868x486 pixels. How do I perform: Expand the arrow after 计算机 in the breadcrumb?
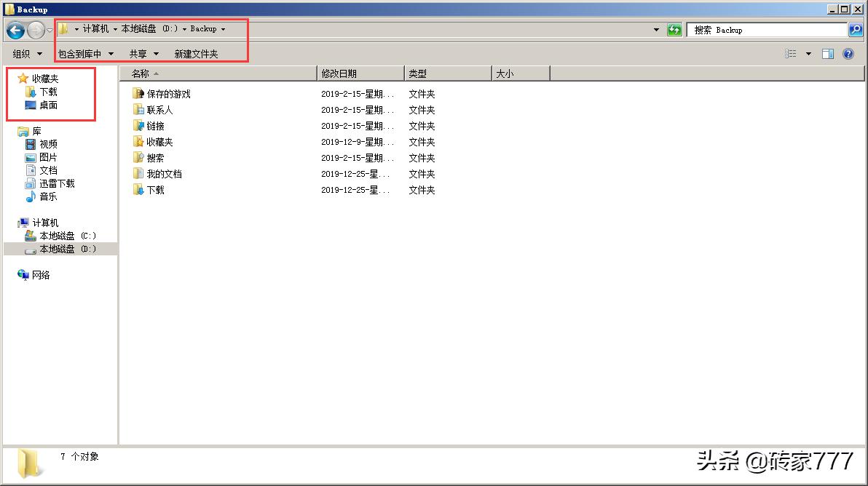(x=115, y=29)
